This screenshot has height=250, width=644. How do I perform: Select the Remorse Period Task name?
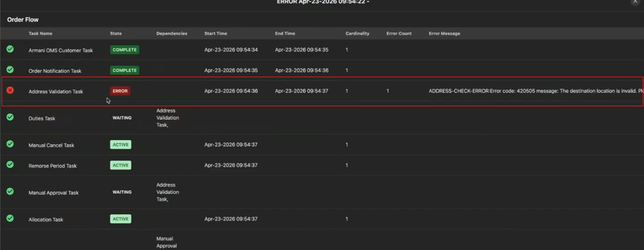53,166
